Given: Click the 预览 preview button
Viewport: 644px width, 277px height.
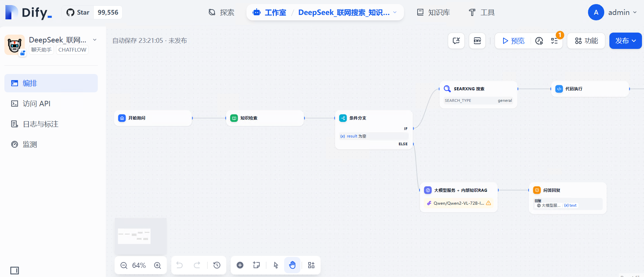Looking at the screenshot, I should (513, 41).
